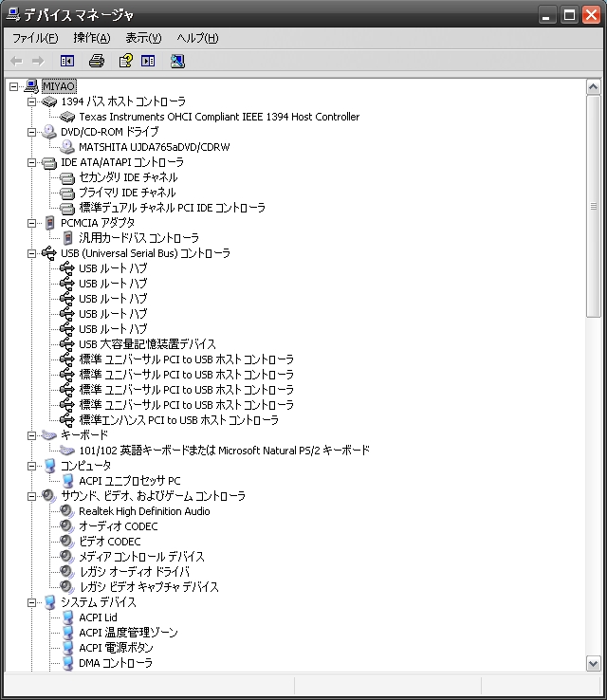
Task: Select プライマリ IDE チャネル
Action: pos(127,193)
